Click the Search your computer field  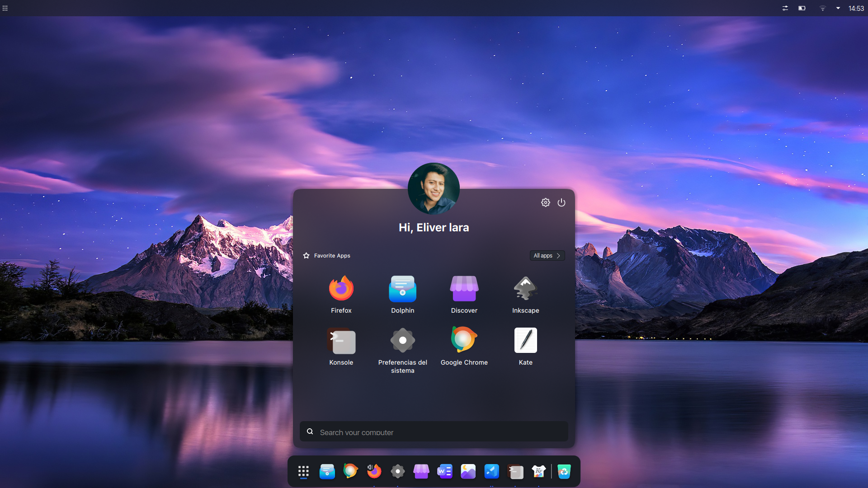click(434, 432)
